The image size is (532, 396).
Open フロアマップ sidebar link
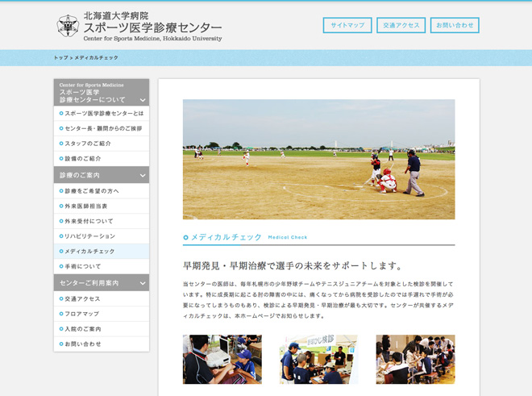coord(102,314)
